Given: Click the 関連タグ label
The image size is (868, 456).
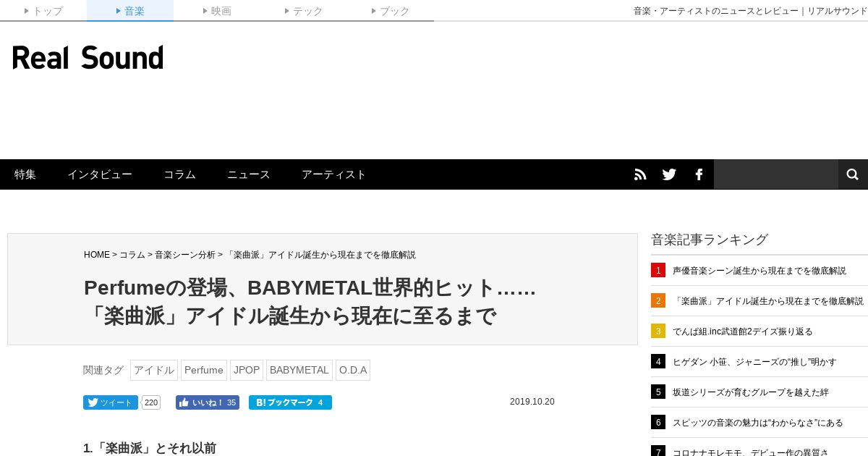Looking at the screenshot, I should tap(103, 370).
